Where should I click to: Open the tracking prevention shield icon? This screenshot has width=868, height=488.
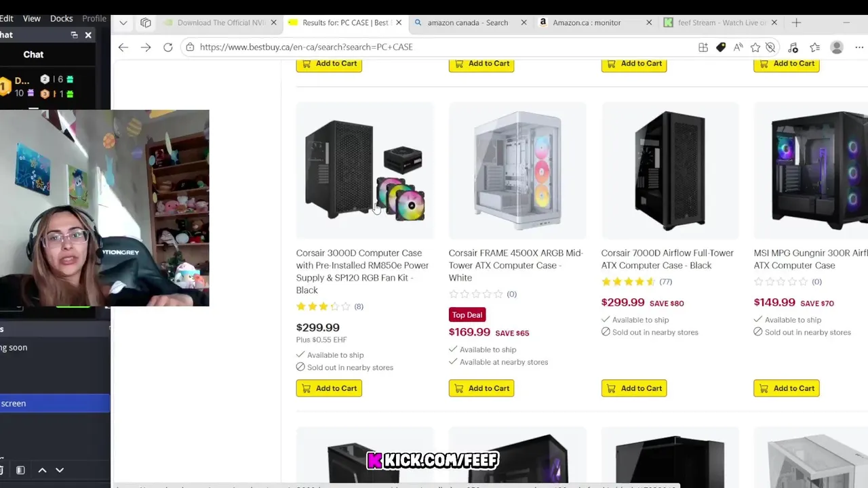tap(770, 47)
